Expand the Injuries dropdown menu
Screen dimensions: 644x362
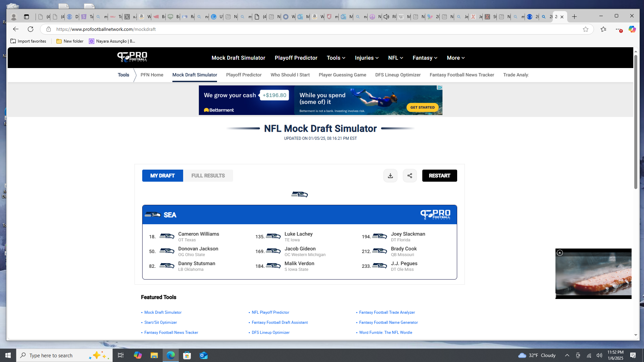pyautogui.click(x=367, y=58)
